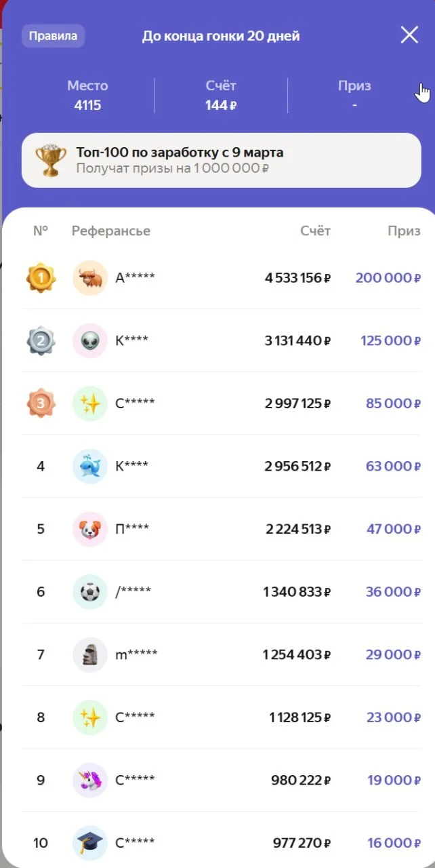The image size is (435, 868).
Task: Click the Приз column header in the table
Action: coord(404,231)
